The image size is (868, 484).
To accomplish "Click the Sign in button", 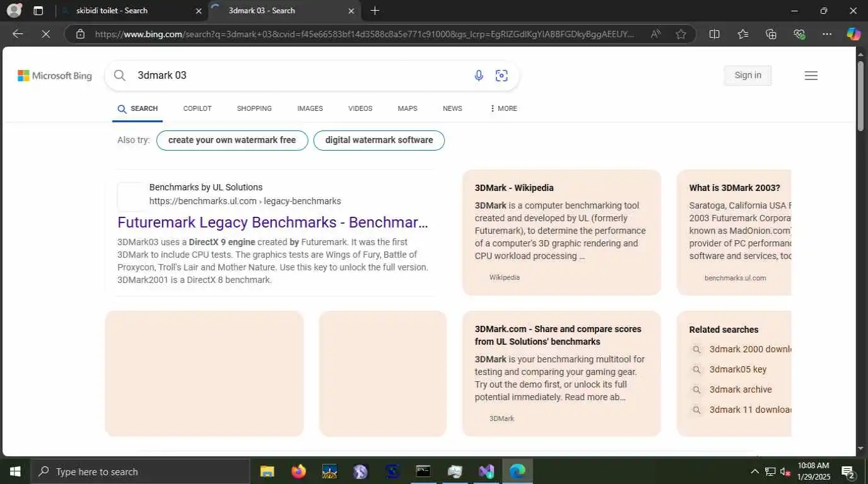I will point(748,75).
